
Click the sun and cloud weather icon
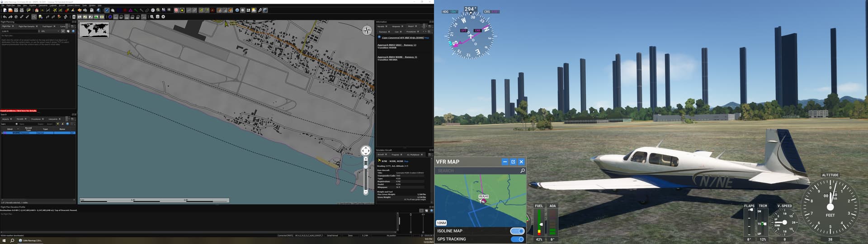pyautogui.click(x=254, y=10)
